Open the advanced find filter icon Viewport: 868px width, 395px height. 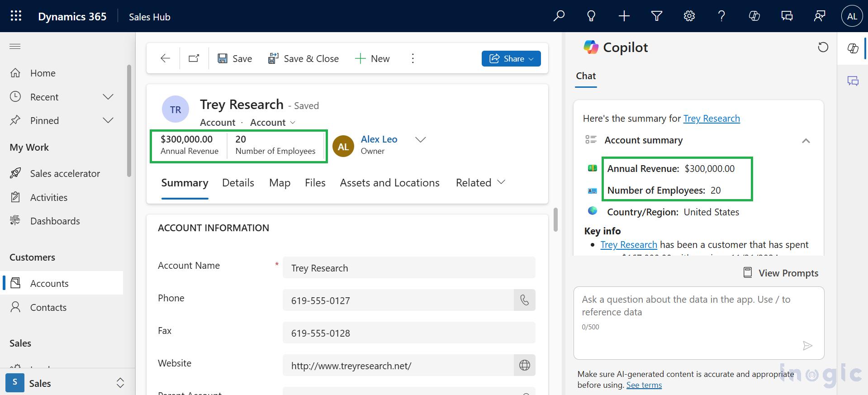pyautogui.click(x=657, y=16)
